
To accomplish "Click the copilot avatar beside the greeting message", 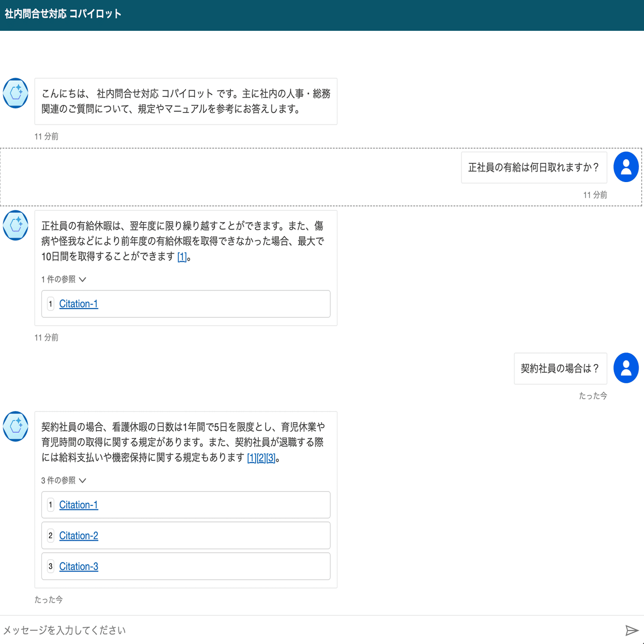I will [x=15, y=93].
